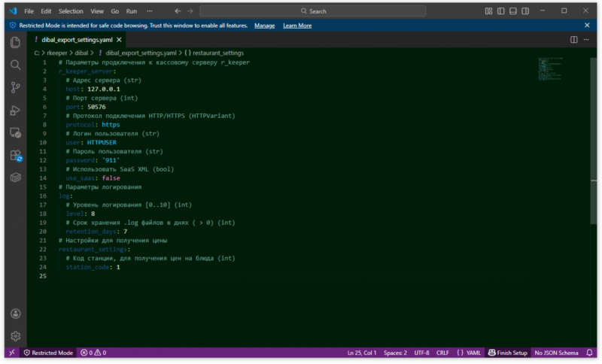
Task: Select the YAML language mode in status bar
Action: pyautogui.click(x=470, y=353)
